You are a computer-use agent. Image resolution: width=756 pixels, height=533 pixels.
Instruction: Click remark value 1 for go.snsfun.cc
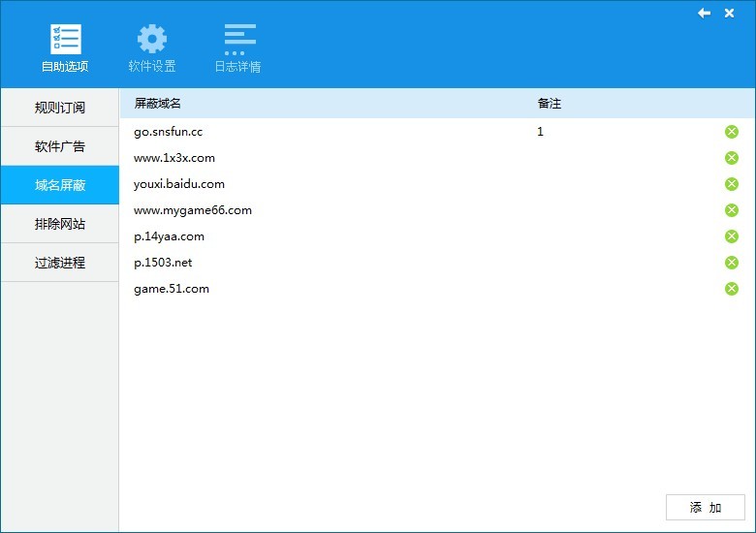tap(540, 132)
